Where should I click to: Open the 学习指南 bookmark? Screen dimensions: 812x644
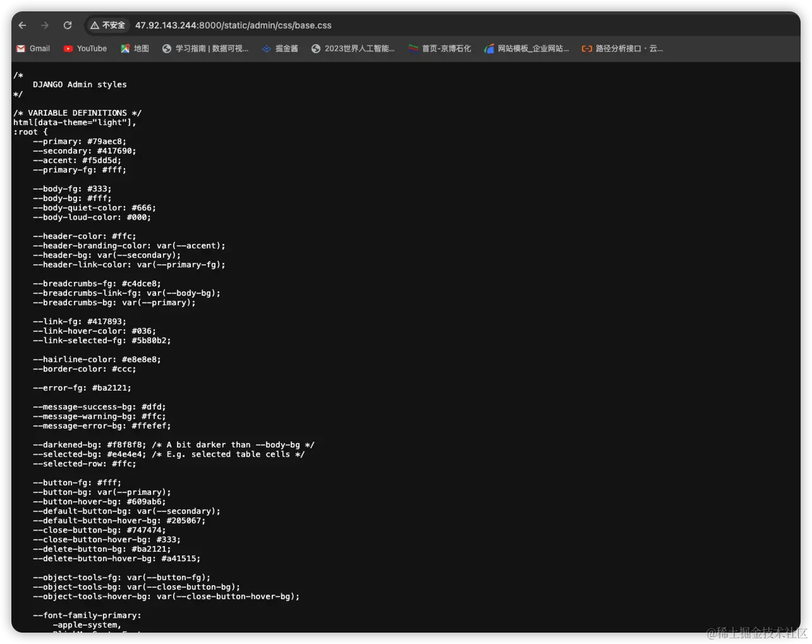pyautogui.click(x=205, y=49)
